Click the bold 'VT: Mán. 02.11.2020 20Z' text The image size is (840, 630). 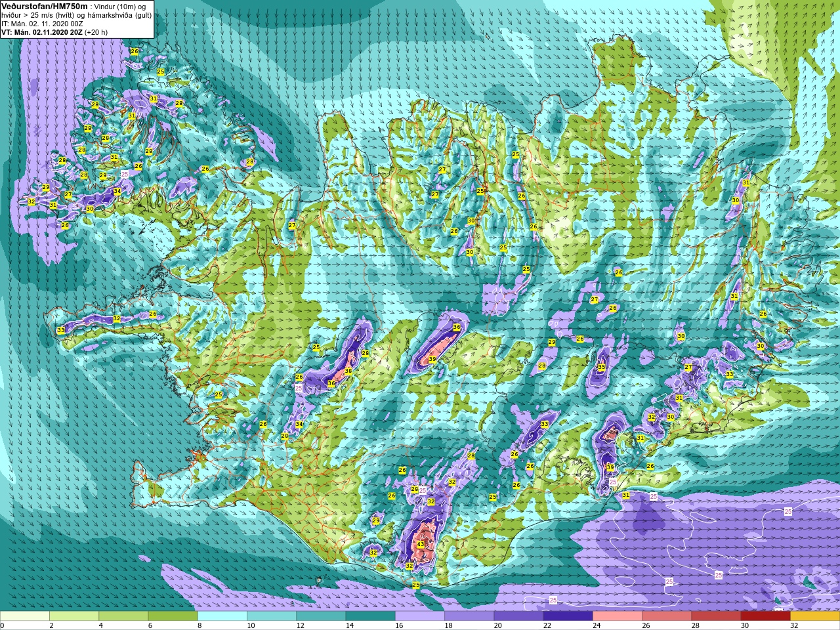point(41,32)
